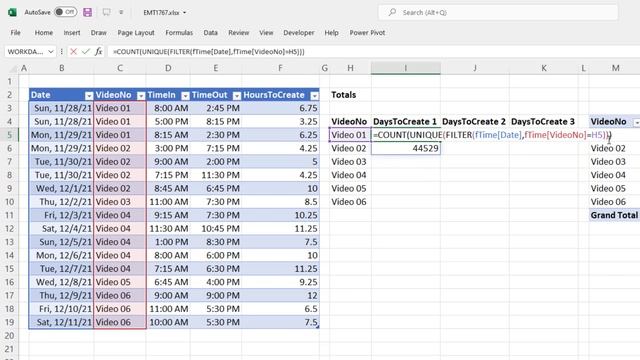Select column B header
This screenshot has width=640, height=360.
coord(62,68)
